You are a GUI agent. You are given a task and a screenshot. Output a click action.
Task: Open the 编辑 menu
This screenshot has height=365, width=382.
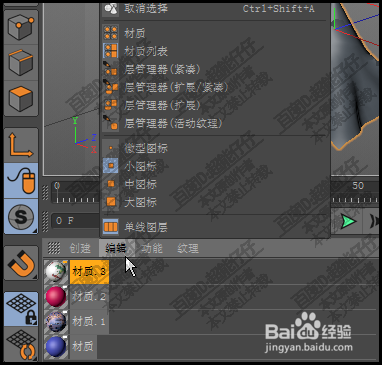coord(116,248)
